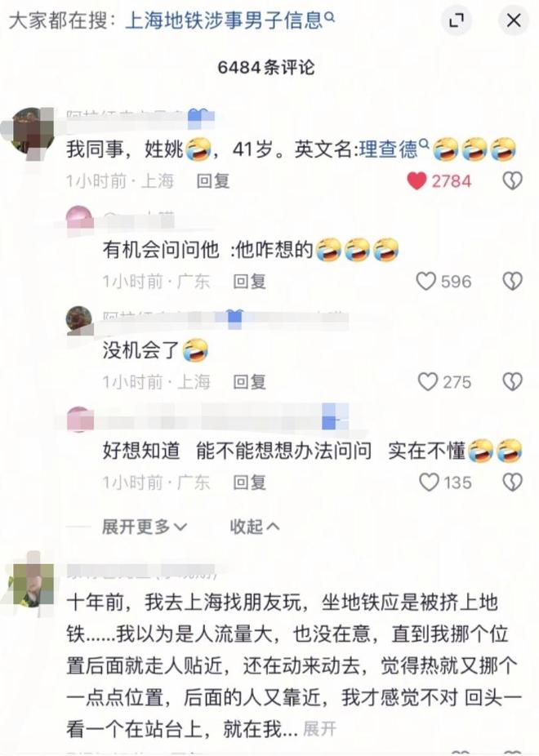The image size is (539, 756).
Task: Collapse replies with 收起
Action: 255,527
